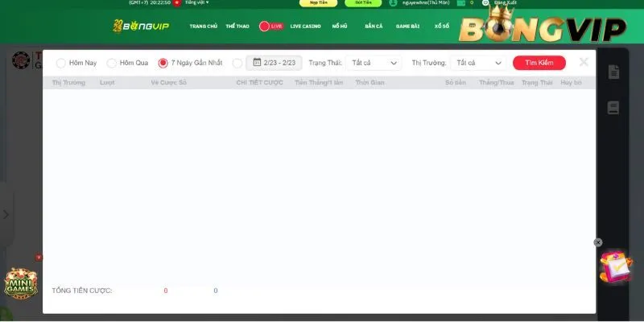Click the poker chip game logo icon

click(x=21, y=60)
